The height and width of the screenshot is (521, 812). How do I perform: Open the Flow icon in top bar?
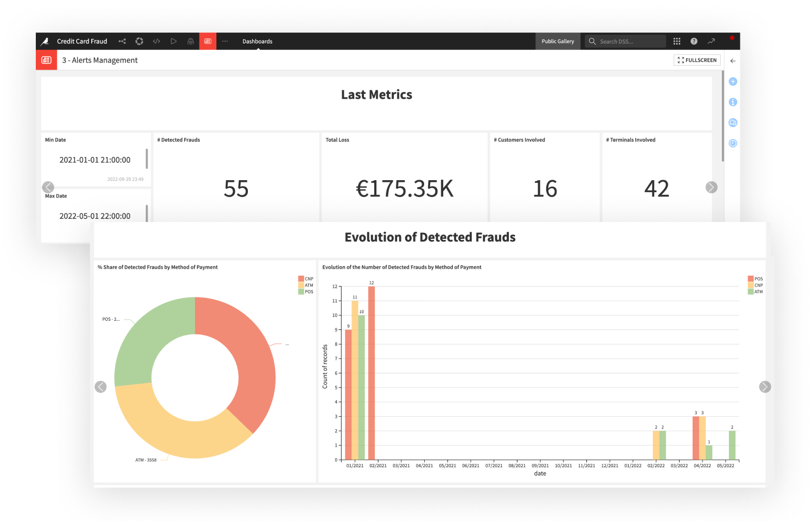[122, 41]
